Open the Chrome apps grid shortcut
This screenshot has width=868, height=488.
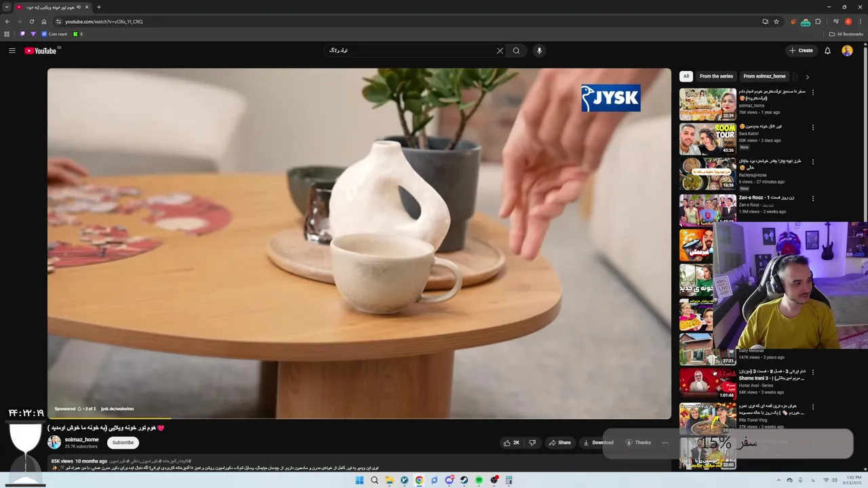[x=7, y=34]
